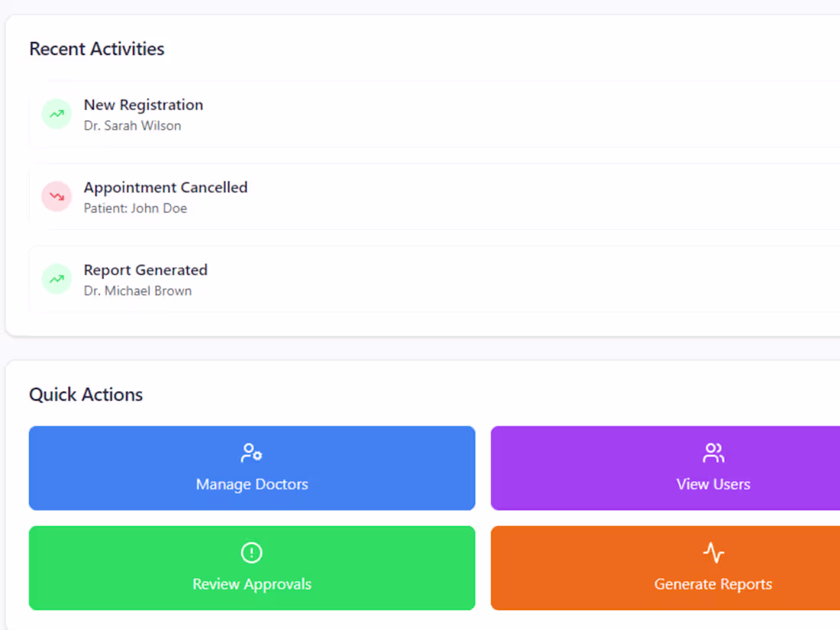840x630 pixels.
Task: Click the red downtrend icon for Appointment Cancelled
Action: pos(57,197)
